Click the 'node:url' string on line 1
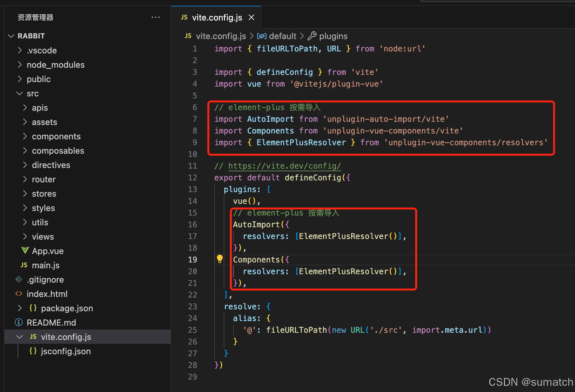575x392 pixels. coord(402,49)
